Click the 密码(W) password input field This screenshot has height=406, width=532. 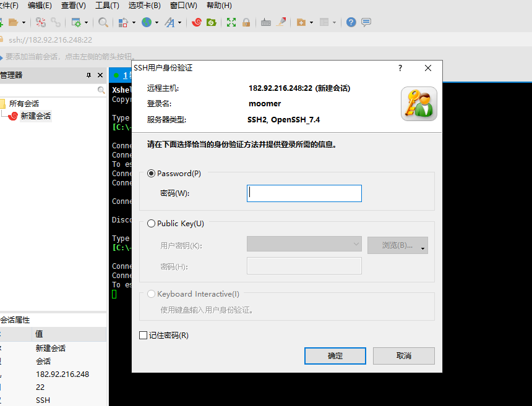click(304, 193)
